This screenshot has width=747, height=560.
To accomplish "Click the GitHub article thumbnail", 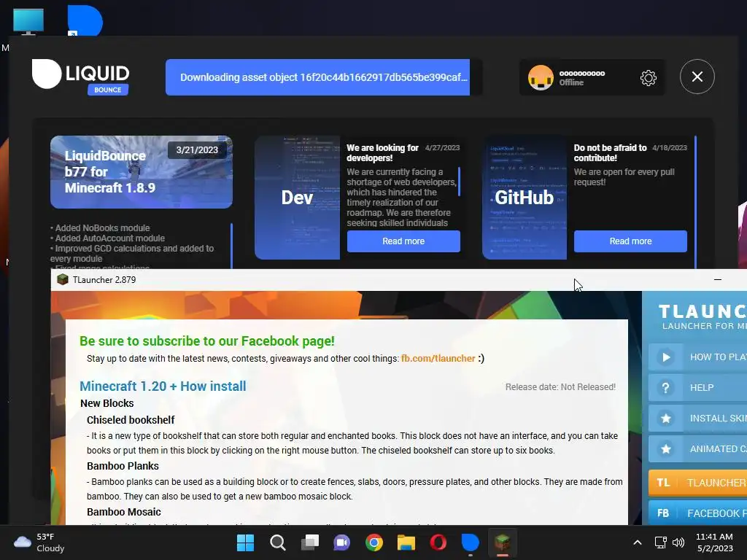I will (525, 198).
